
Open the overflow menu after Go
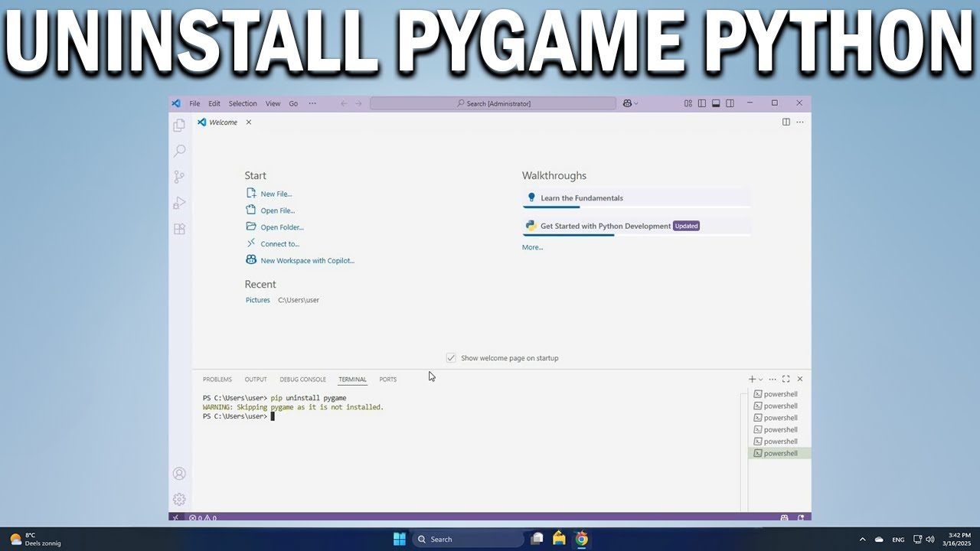(312, 103)
